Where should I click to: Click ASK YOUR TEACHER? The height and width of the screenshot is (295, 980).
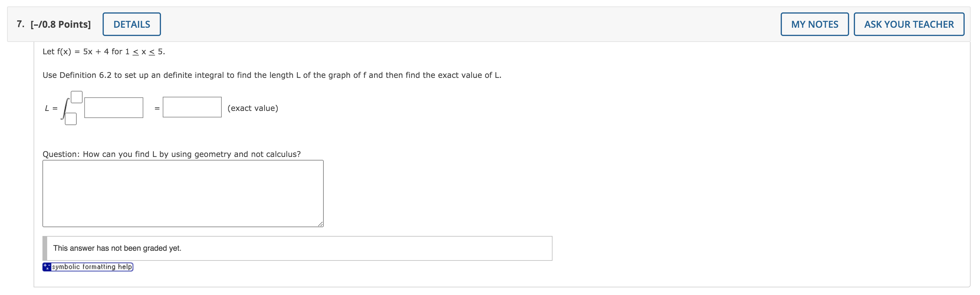(909, 24)
